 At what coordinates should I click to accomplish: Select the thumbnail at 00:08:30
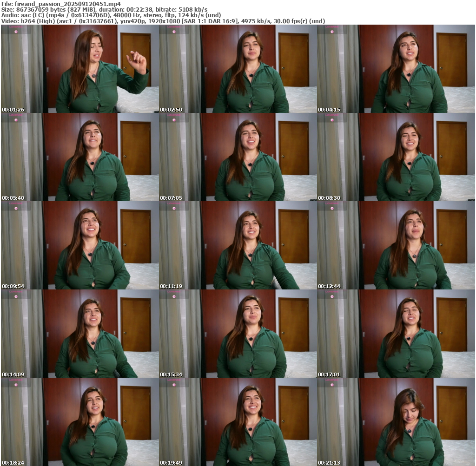coord(396,157)
